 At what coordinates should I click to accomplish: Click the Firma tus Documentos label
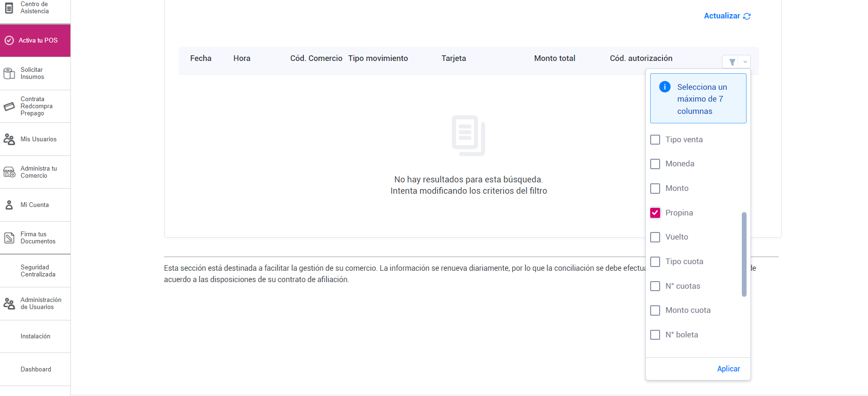[38, 238]
